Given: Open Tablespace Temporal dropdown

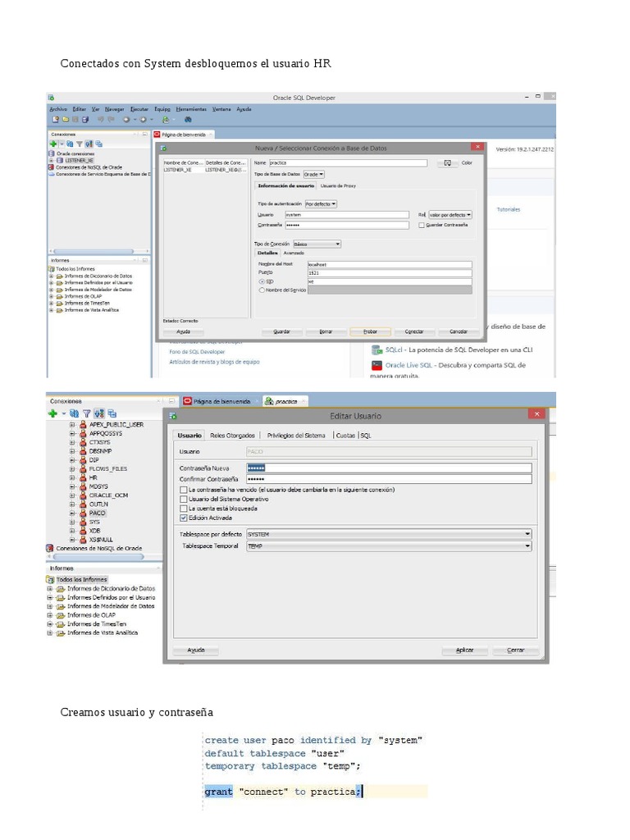Looking at the screenshot, I should [389, 546].
